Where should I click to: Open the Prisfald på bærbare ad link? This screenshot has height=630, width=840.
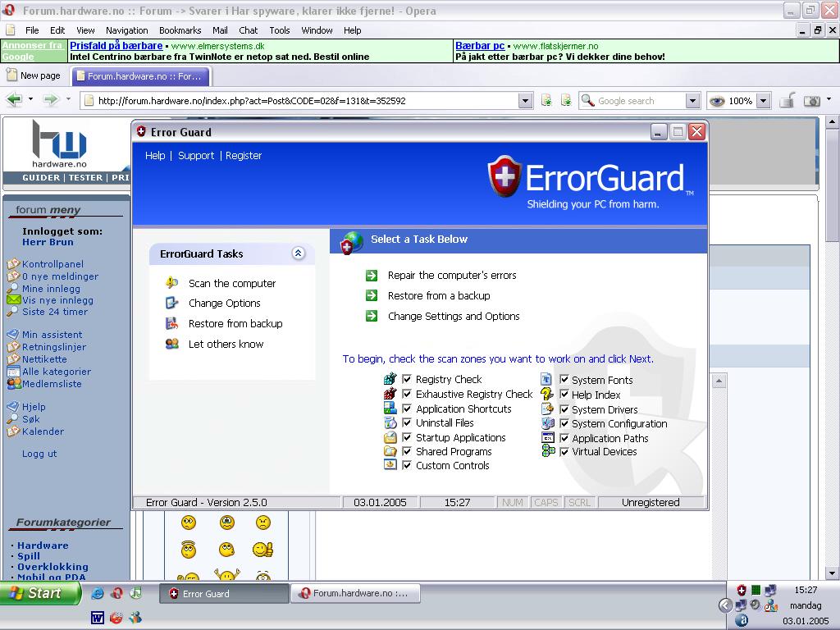(x=116, y=46)
